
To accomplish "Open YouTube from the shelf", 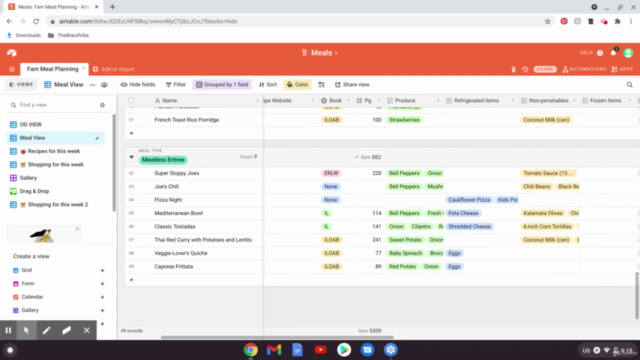I will click(x=320, y=350).
